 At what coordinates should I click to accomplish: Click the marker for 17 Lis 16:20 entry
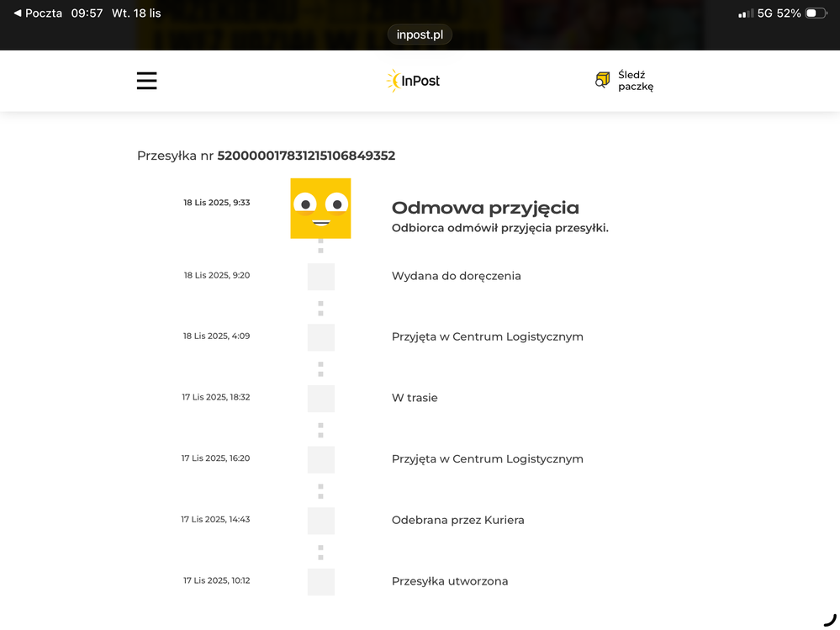pyautogui.click(x=320, y=459)
